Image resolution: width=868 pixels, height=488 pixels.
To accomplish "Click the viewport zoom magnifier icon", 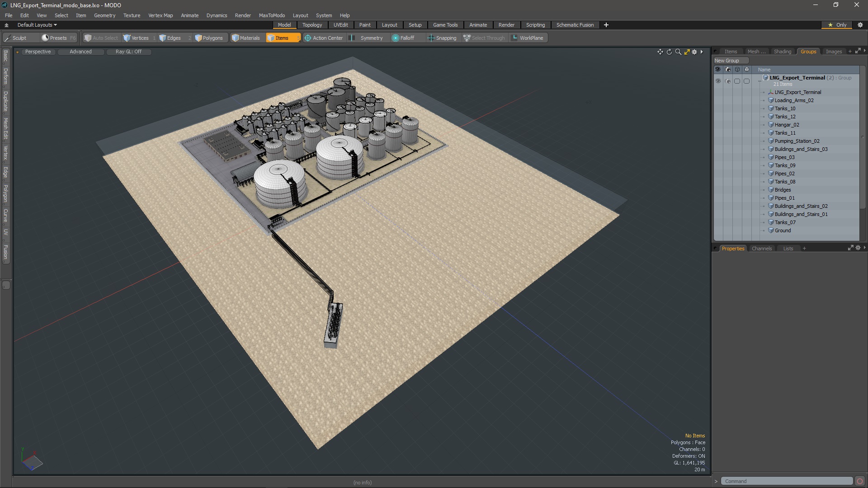I will [x=678, y=52].
